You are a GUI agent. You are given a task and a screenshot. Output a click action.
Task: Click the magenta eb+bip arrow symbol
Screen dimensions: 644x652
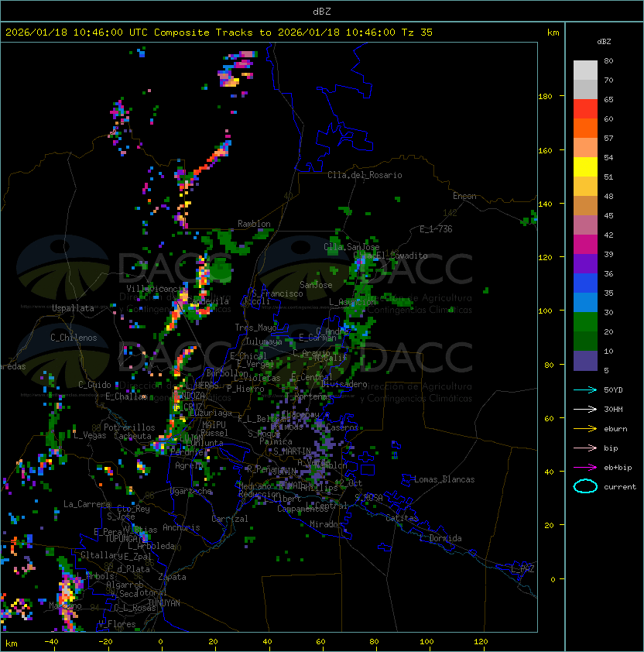pyautogui.click(x=585, y=468)
